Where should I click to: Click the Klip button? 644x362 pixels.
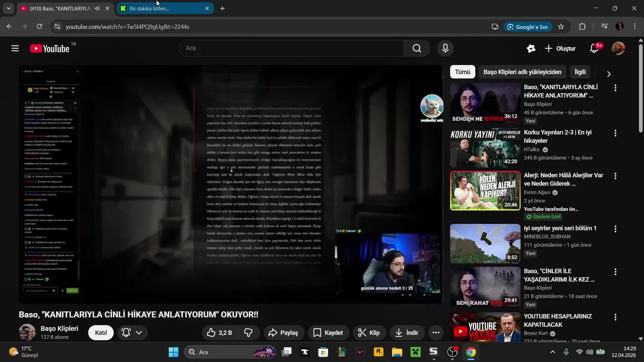click(x=369, y=333)
